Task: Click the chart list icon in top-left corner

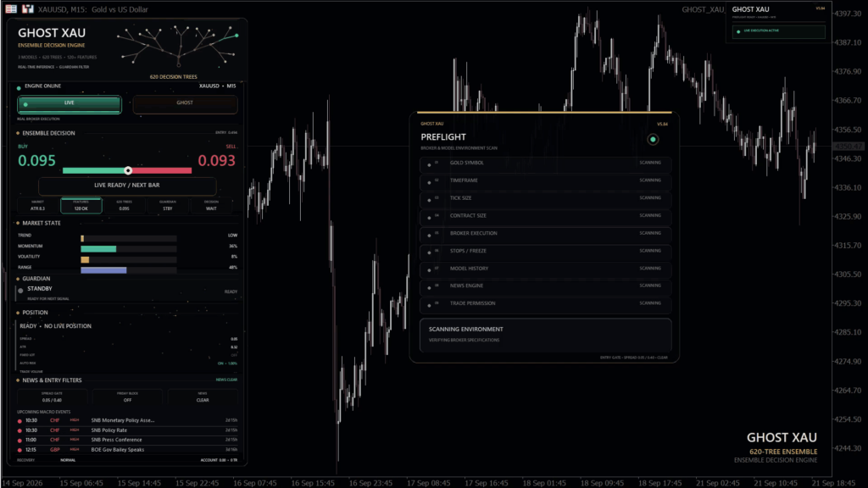Action: (11, 8)
